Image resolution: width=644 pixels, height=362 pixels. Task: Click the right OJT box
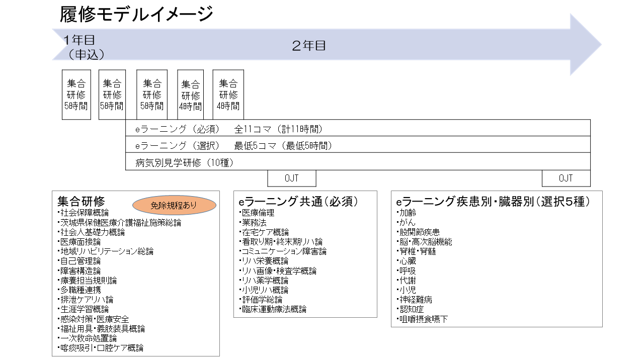[x=566, y=178]
